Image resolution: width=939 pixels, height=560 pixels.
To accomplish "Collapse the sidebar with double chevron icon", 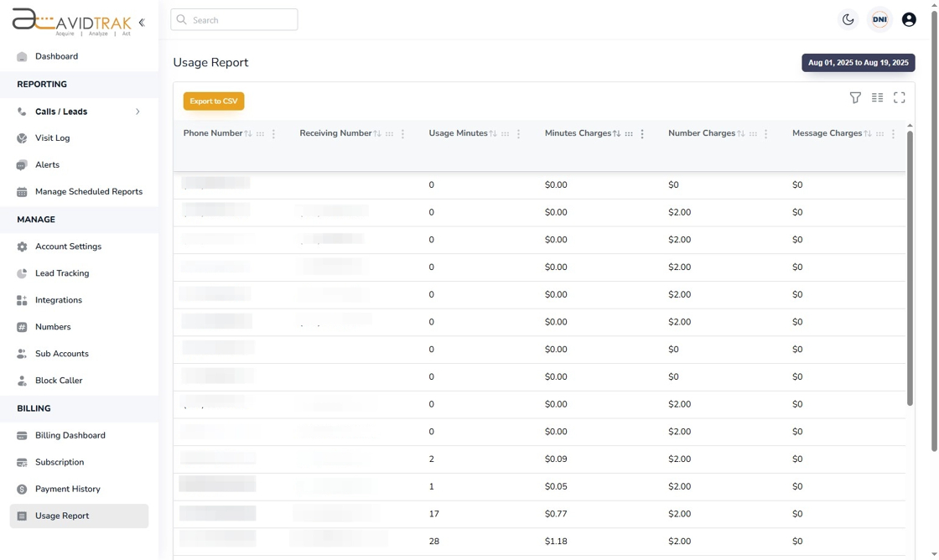I will click(x=142, y=23).
